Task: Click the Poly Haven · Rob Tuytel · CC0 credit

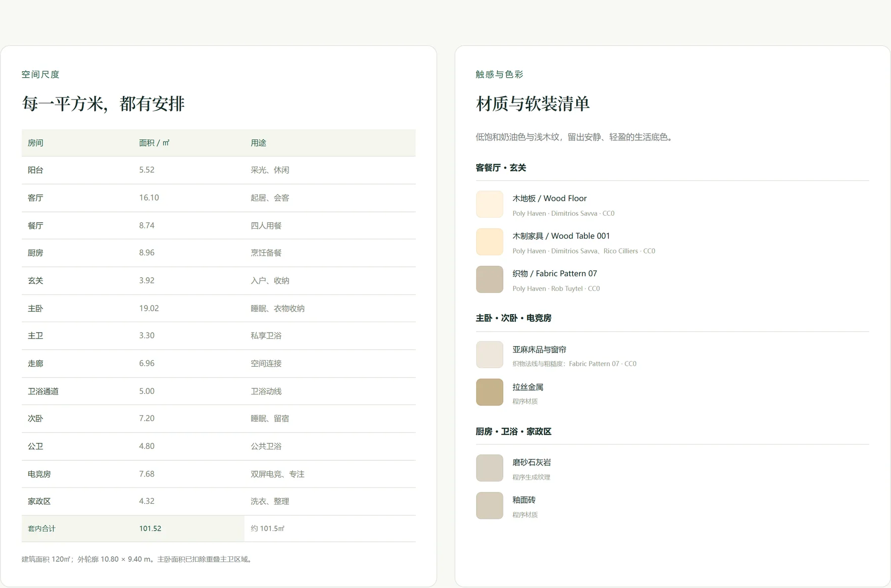Action: coord(556,289)
